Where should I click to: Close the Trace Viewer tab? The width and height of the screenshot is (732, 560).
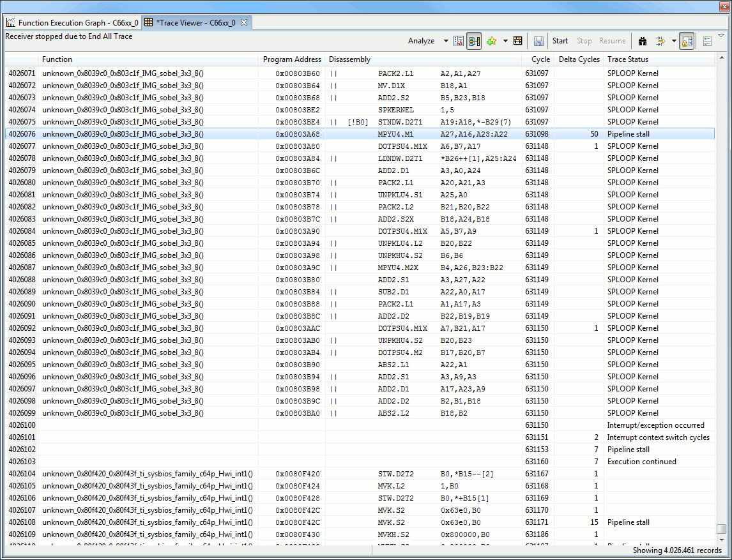[x=244, y=22]
